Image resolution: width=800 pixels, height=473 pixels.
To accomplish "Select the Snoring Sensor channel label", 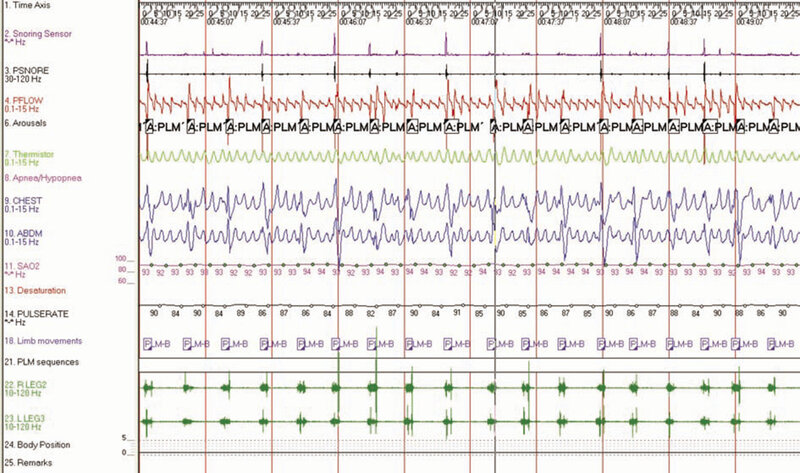I will click(38, 34).
